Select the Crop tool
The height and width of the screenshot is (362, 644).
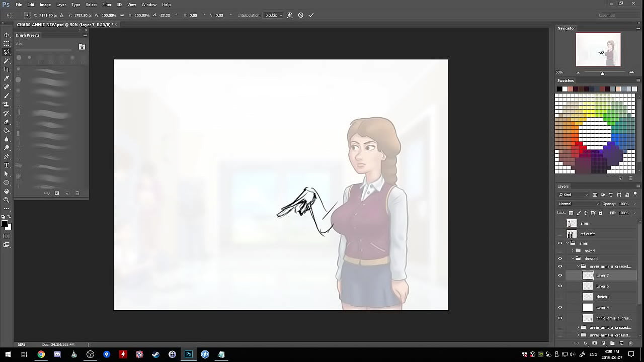coord(7,69)
